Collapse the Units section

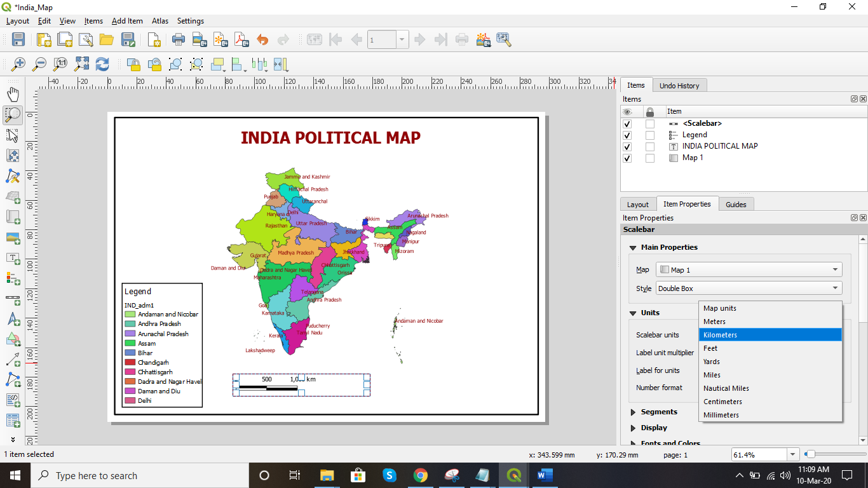click(x=633, y=313)
